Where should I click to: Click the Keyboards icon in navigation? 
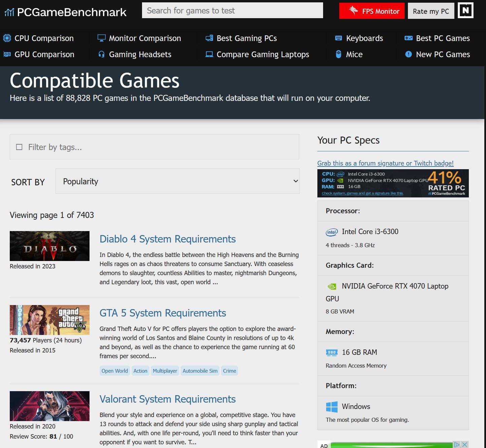tap(339, 38)
